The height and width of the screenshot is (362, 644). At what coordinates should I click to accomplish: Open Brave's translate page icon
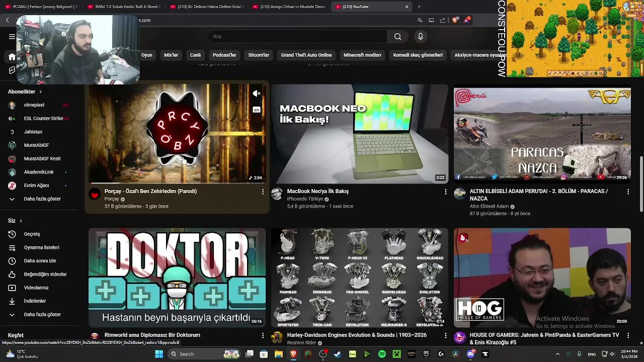(420, 20)
